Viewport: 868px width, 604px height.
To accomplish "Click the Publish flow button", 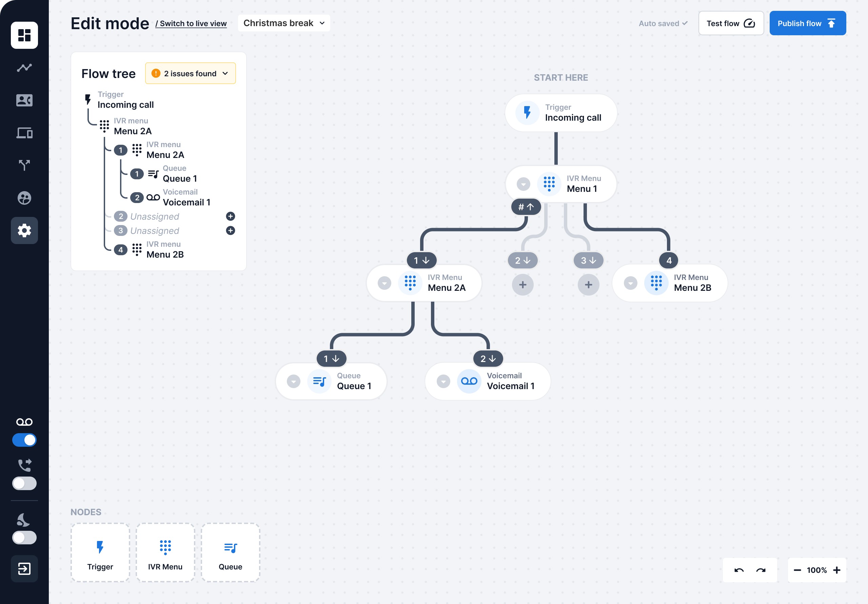I will (808, 23).
